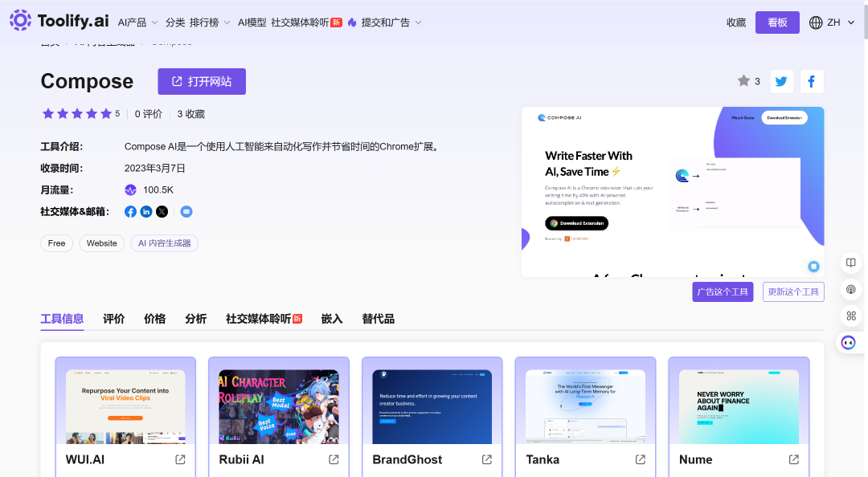Open the AI模型 menu item

pyautogui.click(x=252, y=22)
